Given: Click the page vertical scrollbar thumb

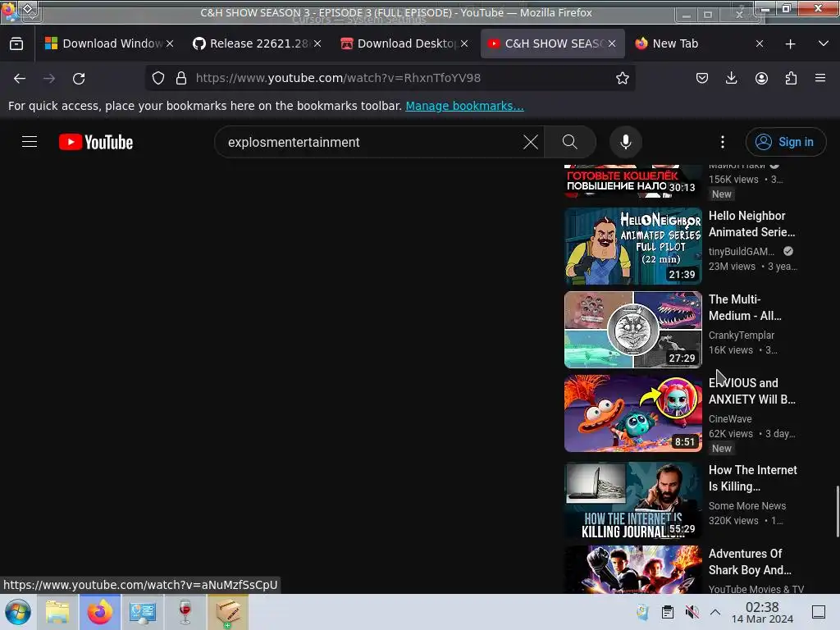Looking at the screenshot, I should pos(837,511).
